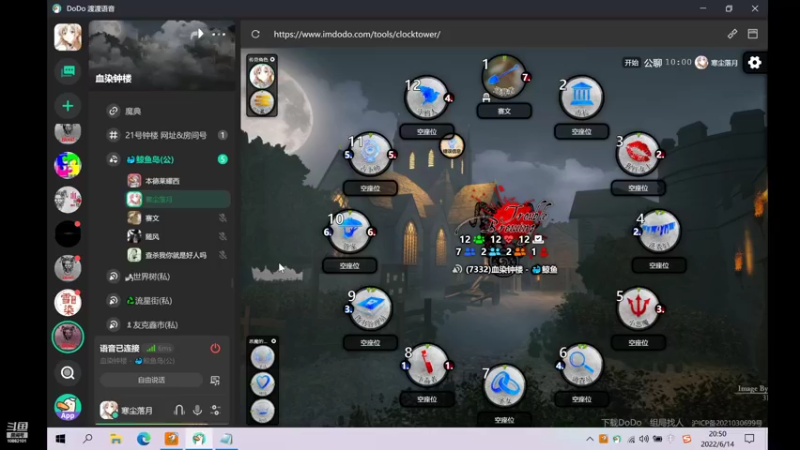Select seat 3 red lips role token
The image size is (800, 450).
coord(638,154)
